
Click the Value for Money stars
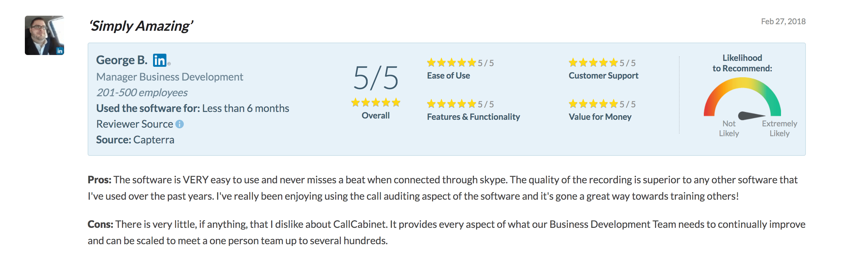tap(593, 104)
